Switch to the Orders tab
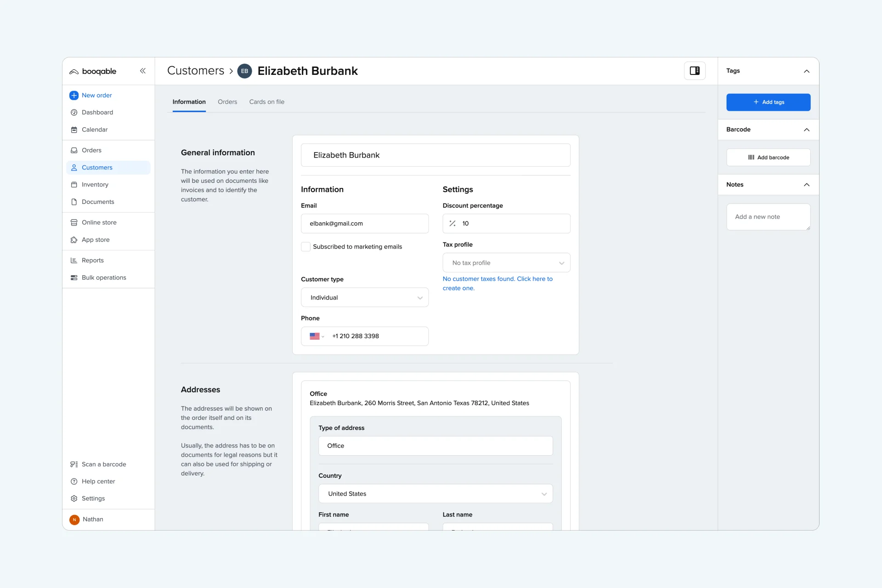882x588 pixels. coord(227,102)
